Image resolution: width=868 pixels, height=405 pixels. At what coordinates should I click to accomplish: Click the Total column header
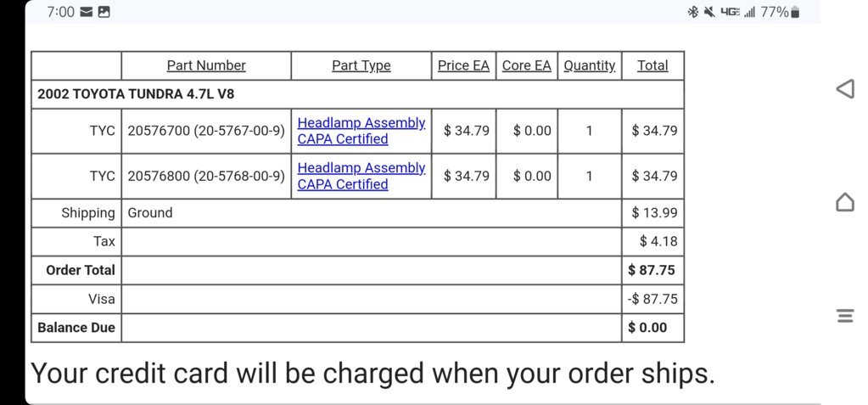652,65
